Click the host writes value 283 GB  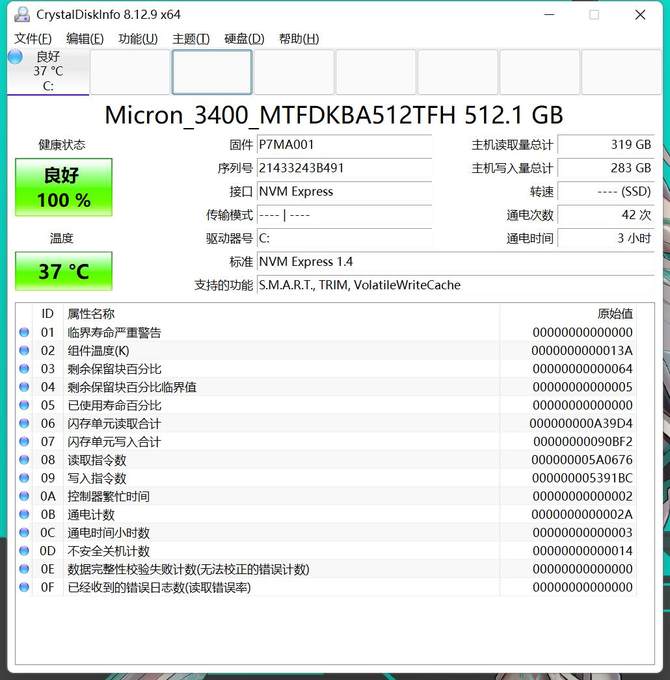click(x=606, y=168)
